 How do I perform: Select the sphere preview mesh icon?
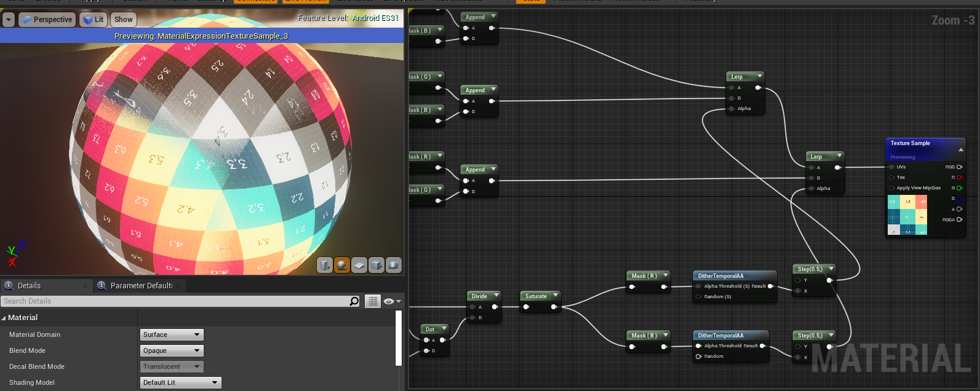[342, 265]
